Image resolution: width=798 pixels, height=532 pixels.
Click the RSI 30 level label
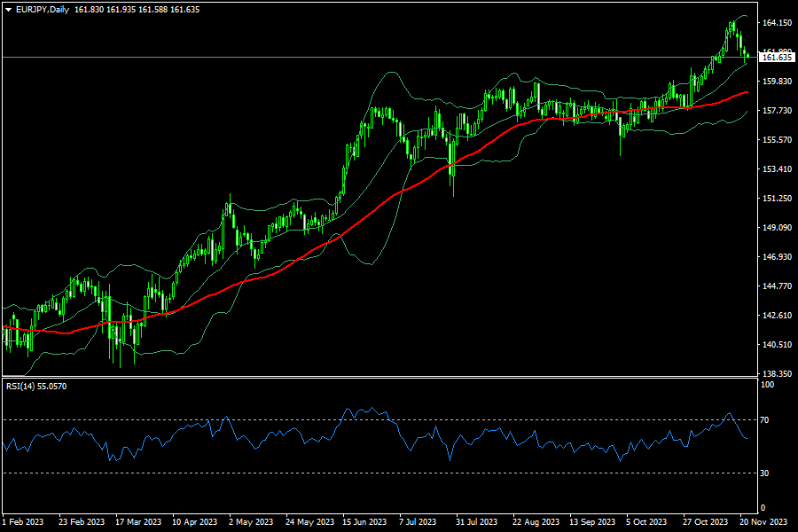764,473
